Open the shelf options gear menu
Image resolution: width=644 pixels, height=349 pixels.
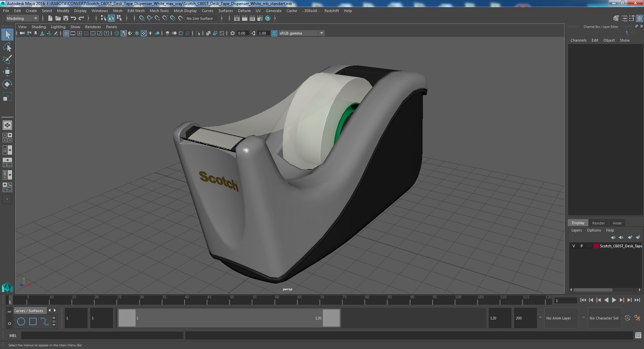[x=9, y=323]
